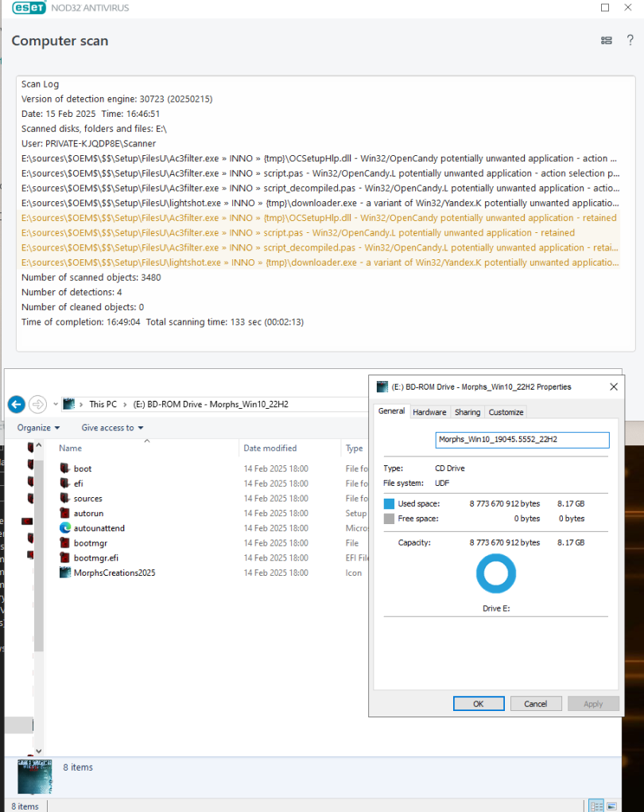Image resolution: width=644 pixels, height=812 pixels.
Task: Click the drive label field Morphs_Win10_19045.5552_22H2
Action: (x=522, y=440)
